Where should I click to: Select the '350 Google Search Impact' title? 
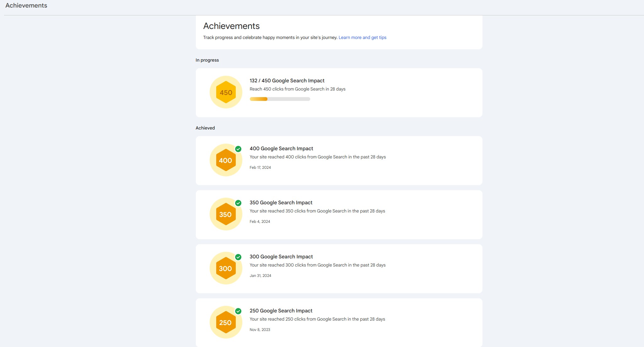[281, 203]
